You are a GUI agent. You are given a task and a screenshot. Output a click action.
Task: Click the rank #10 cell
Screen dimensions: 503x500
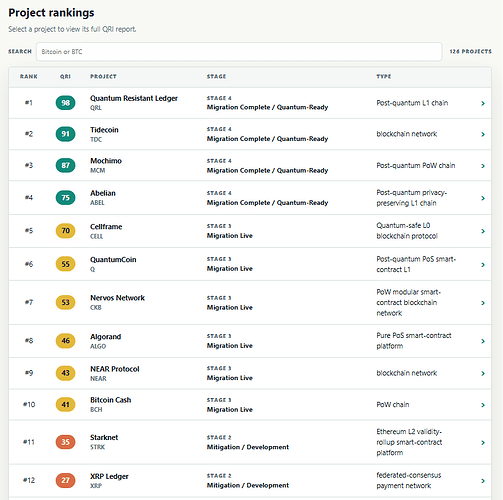(29, 404)
